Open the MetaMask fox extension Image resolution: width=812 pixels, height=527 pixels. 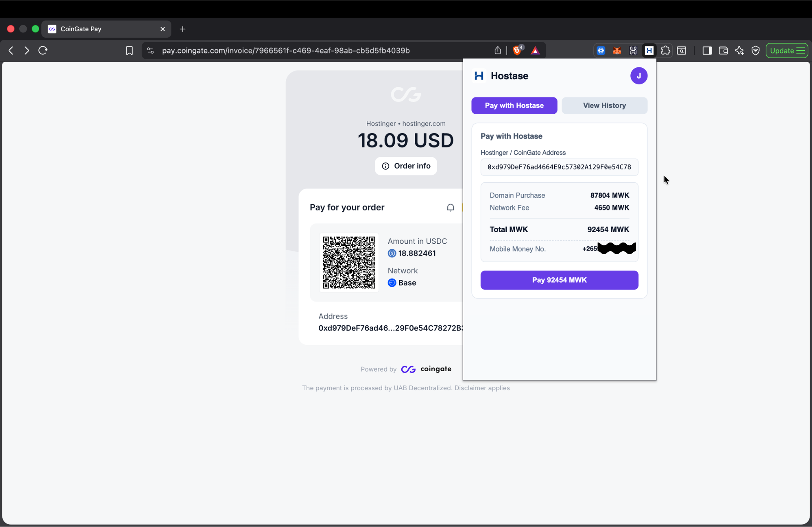[617, 51]
